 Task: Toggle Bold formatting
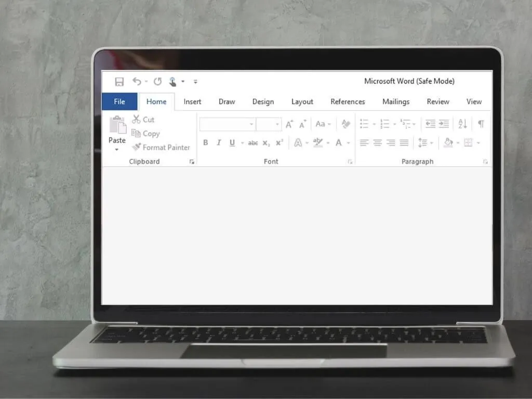point(206,143)
